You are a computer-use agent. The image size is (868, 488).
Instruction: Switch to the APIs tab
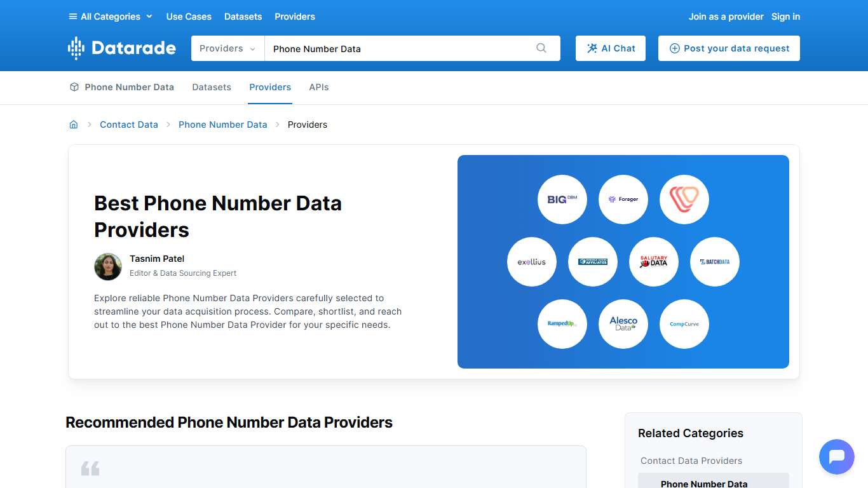pos(319,87)
